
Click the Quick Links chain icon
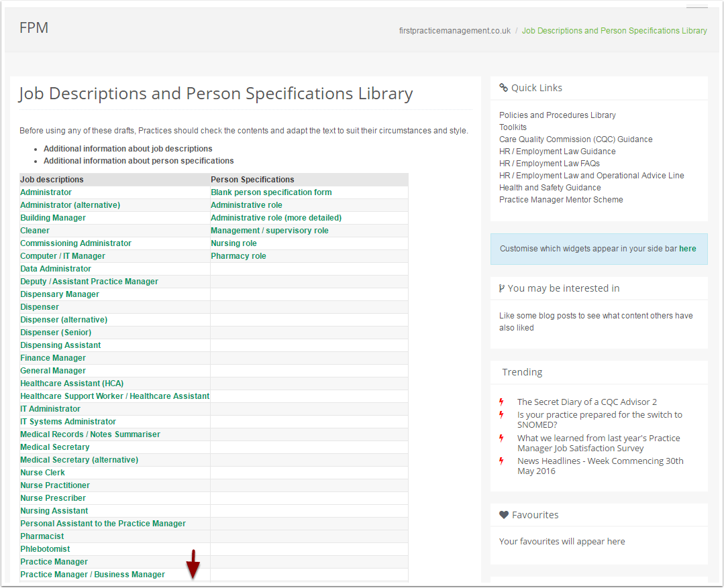click(x=503, y=88)
